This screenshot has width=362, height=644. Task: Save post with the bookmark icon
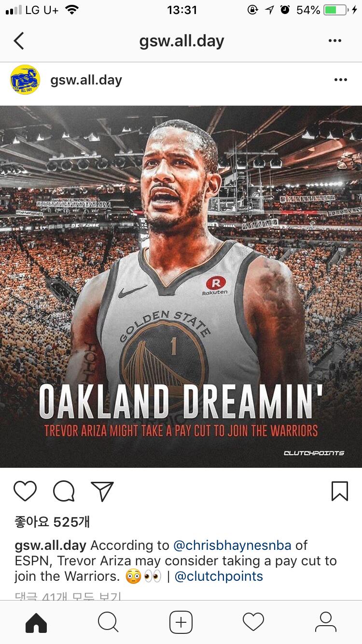[x=340, y=491]
